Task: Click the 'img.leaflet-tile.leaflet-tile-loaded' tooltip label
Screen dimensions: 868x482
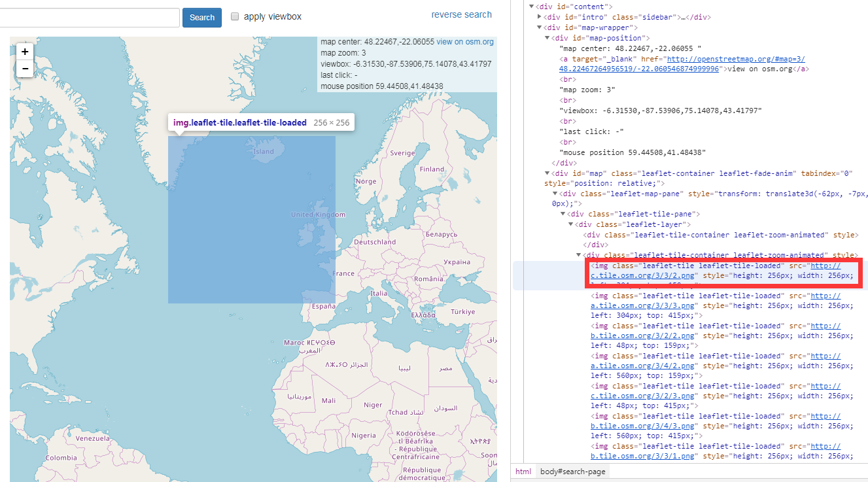Action: pos(239,122)
